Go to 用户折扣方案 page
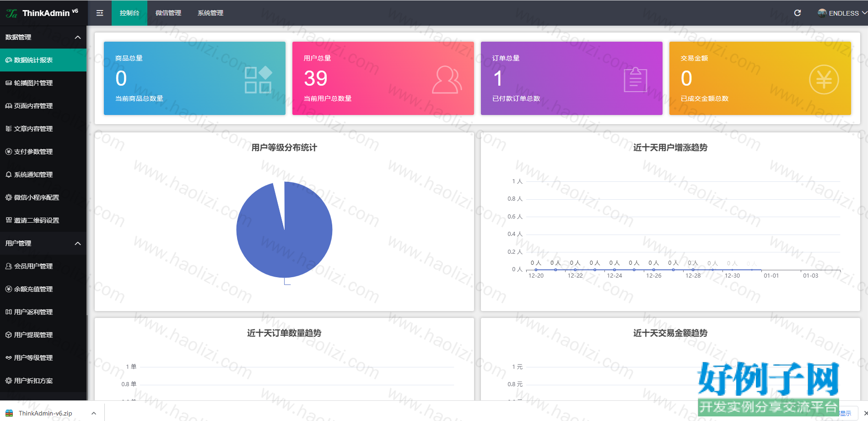The image size is (868, 421). click(43, 381)
